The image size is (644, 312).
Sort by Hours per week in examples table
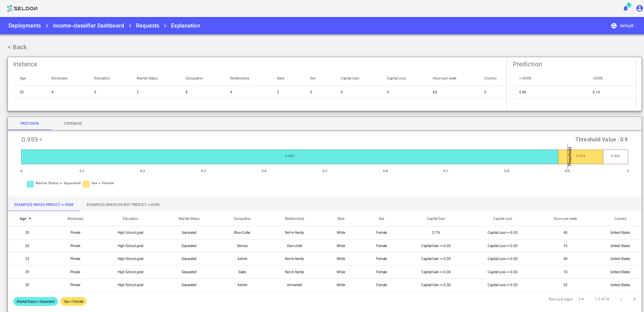tap(565, 219)
